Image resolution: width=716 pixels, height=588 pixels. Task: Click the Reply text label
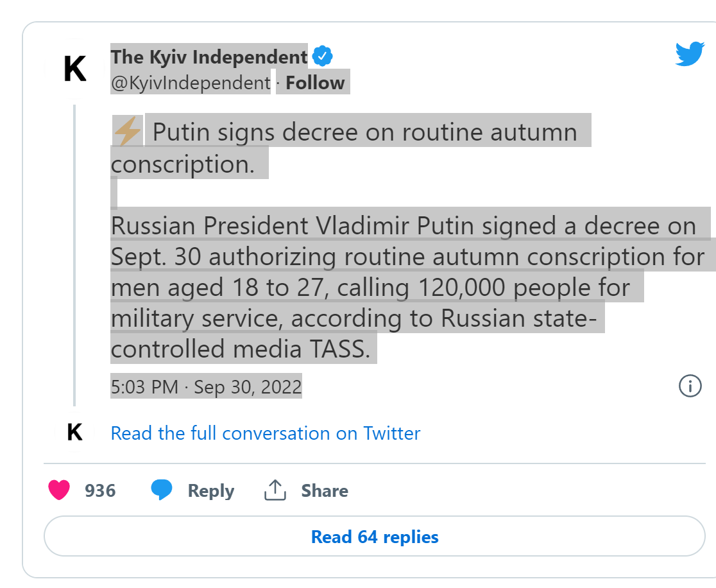pos(210,490)
